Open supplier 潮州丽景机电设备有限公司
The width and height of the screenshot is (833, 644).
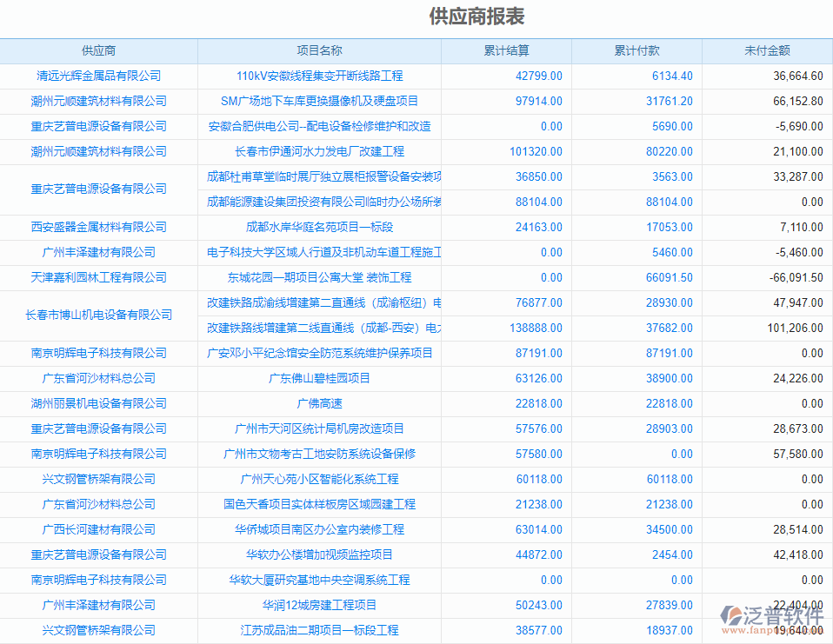pyautogui.click(x=98, y=403)
